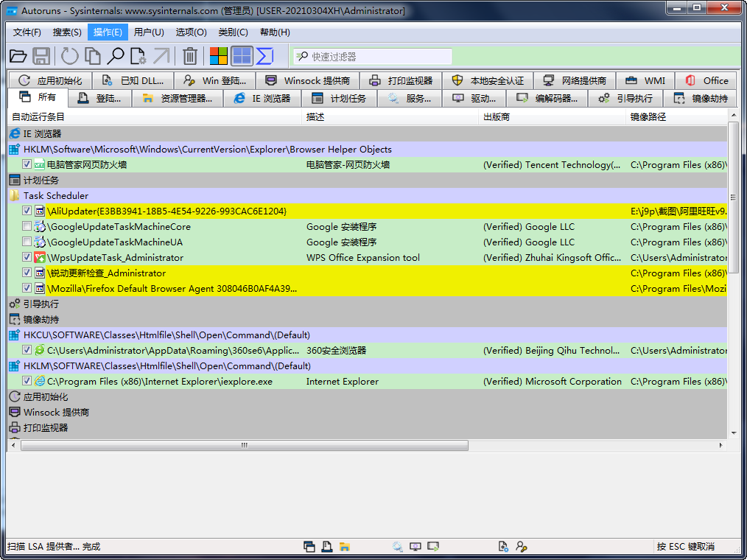Switch to the 本地安全认证 tab
Screen dimensions: 747x560
click(488, 80)
